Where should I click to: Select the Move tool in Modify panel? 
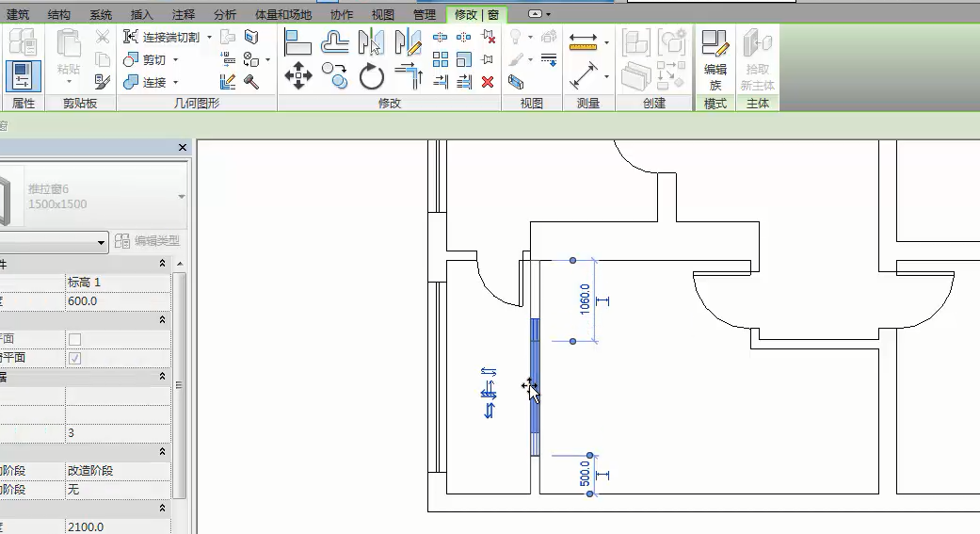click(x=297, y=75)
